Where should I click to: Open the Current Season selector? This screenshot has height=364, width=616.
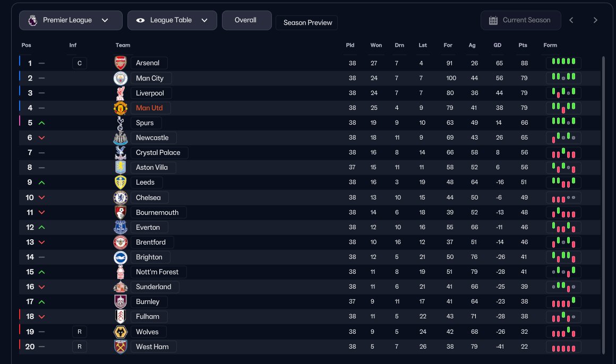(x=520, y=20)
